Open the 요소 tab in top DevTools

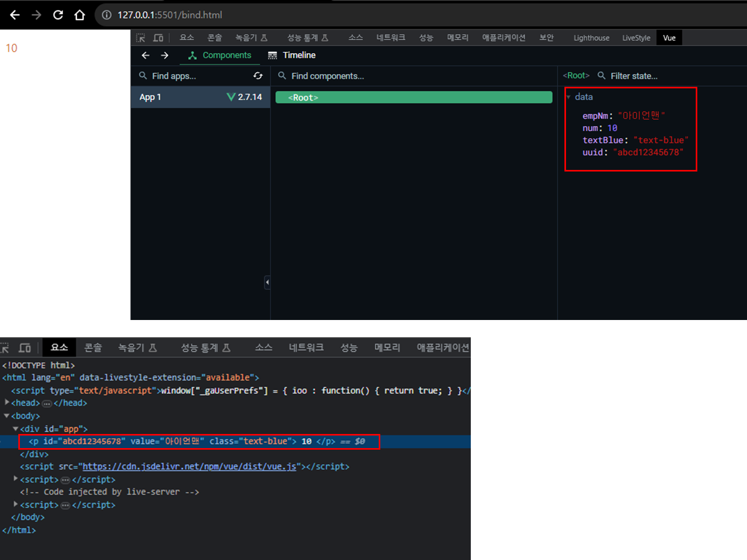coord(187,38)
